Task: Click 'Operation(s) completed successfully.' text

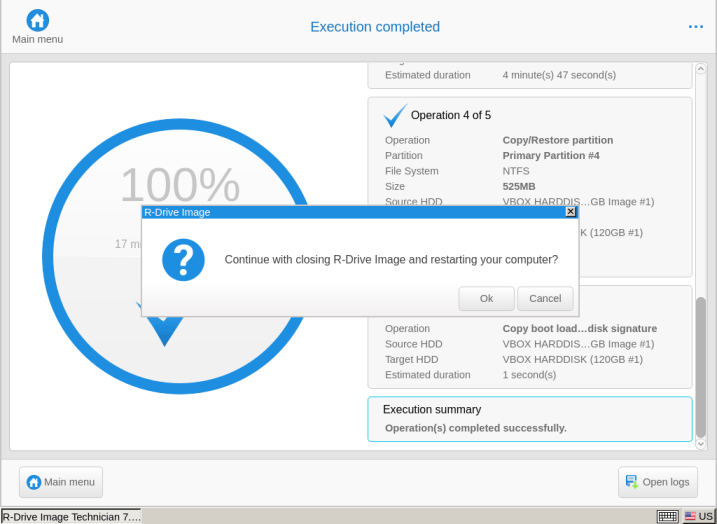Action: coord(476,428)
